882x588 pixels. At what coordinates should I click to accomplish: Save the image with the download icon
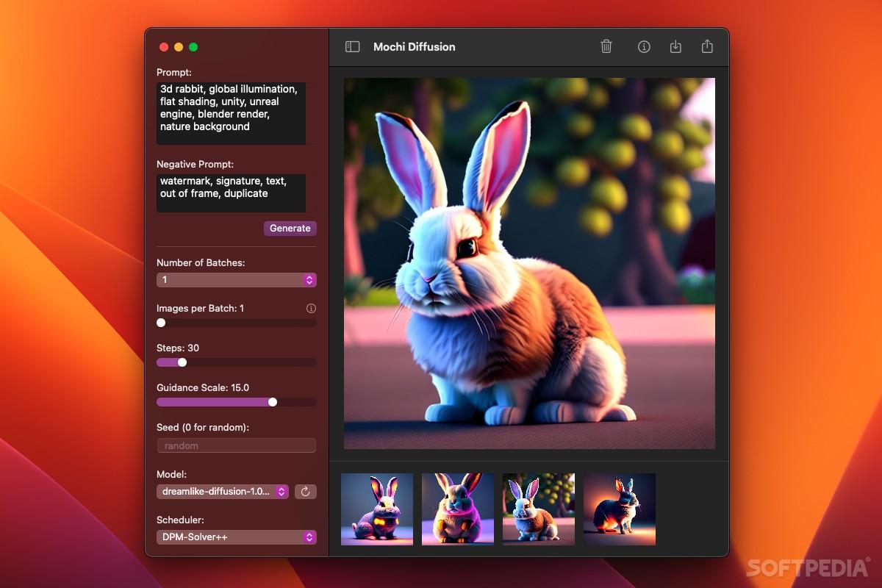tap(675, 46)
